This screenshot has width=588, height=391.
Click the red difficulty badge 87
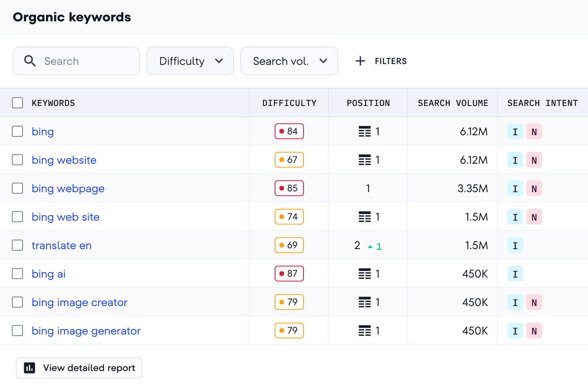point(289,274)
